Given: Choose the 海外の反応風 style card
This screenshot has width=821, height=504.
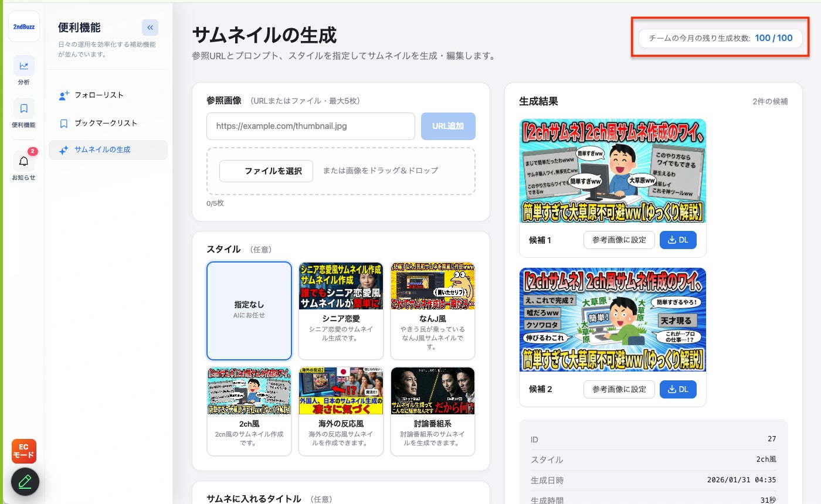Looking at the screenshot, I should pyautogui.click(x=341, y=411).
